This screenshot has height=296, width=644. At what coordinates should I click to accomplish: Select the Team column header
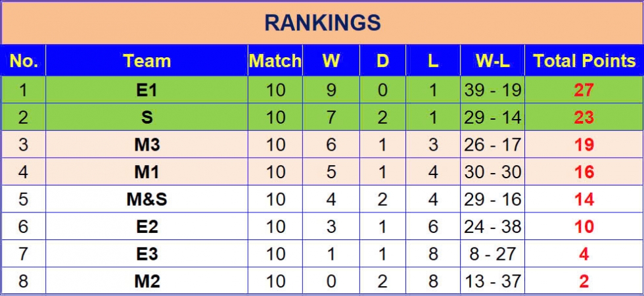point(147,61)
